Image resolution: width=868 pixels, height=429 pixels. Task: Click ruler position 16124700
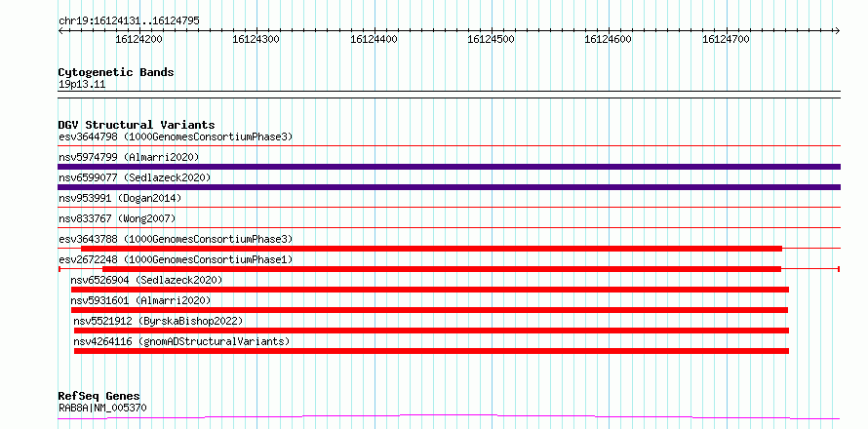[x=726, y=39]
